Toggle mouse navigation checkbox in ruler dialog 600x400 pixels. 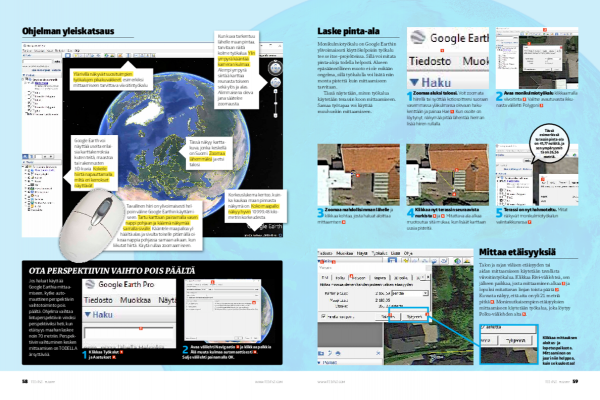(324, 317)
